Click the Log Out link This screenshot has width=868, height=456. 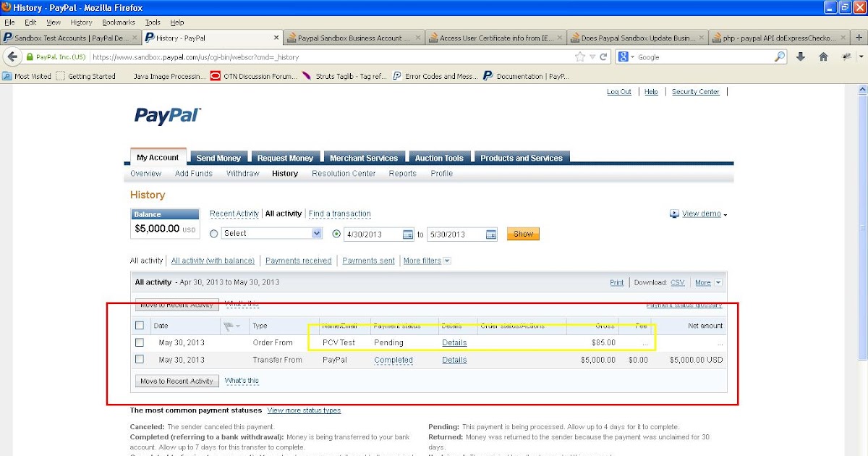(619, 92)
